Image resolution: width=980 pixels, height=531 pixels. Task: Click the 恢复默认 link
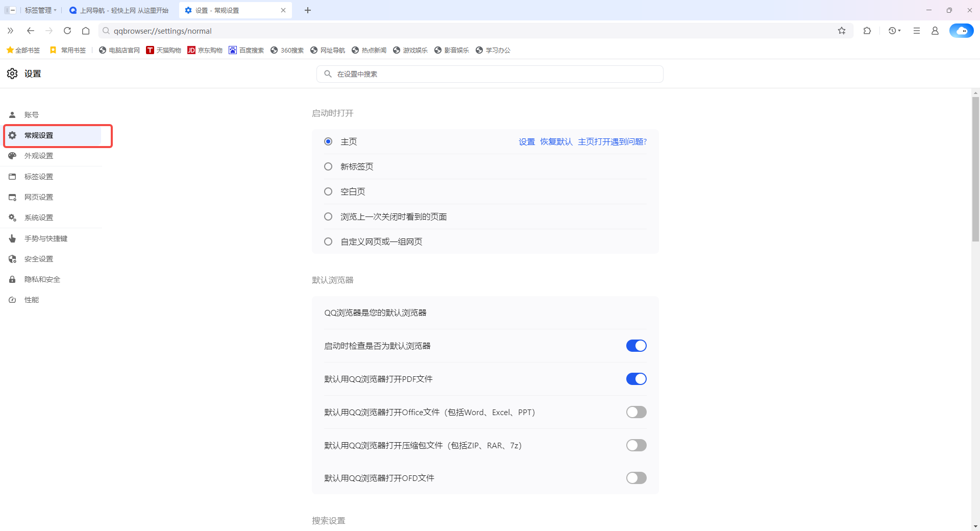(557, 141)
